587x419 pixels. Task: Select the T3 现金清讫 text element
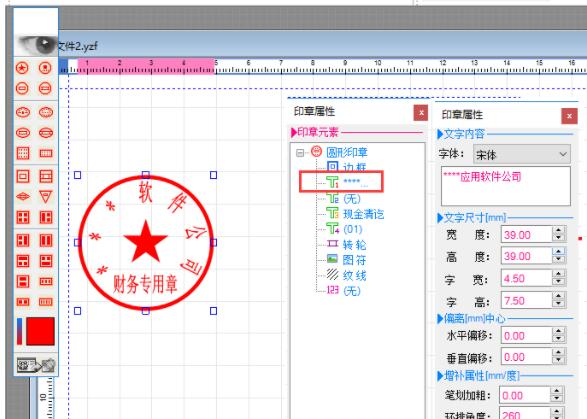coord(355,214)
